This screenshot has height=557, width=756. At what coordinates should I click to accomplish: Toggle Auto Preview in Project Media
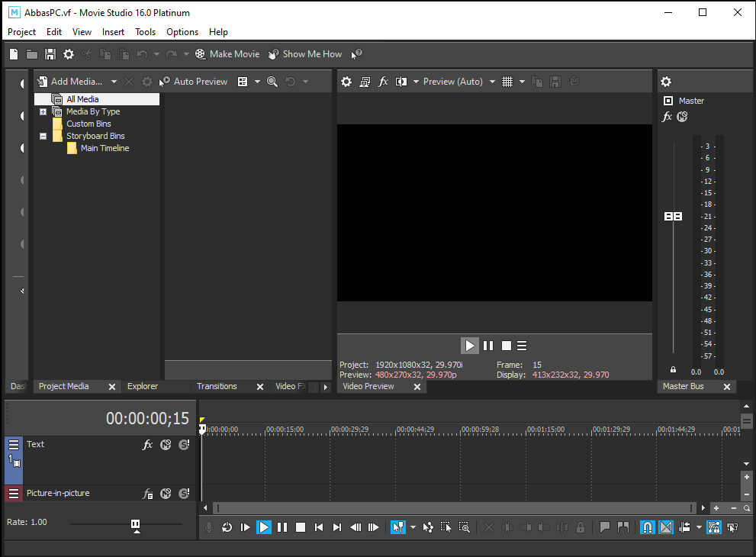(x=193, y=82)
